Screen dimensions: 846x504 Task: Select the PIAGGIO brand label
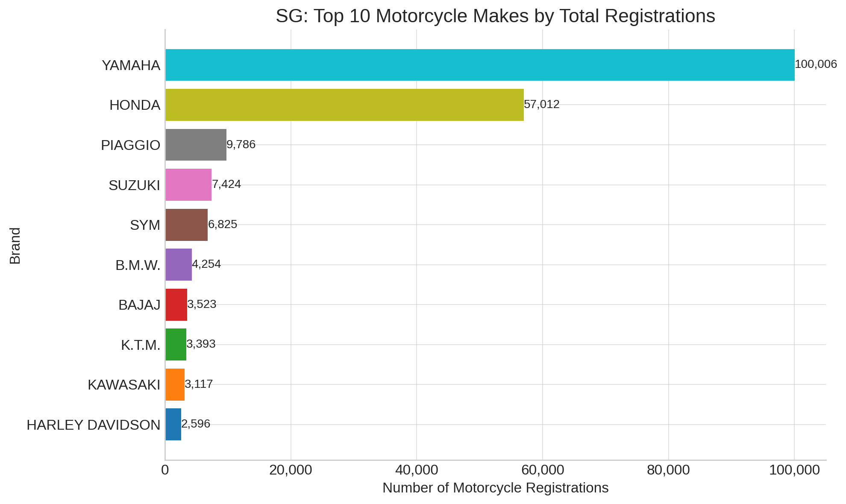coord(131,145)
